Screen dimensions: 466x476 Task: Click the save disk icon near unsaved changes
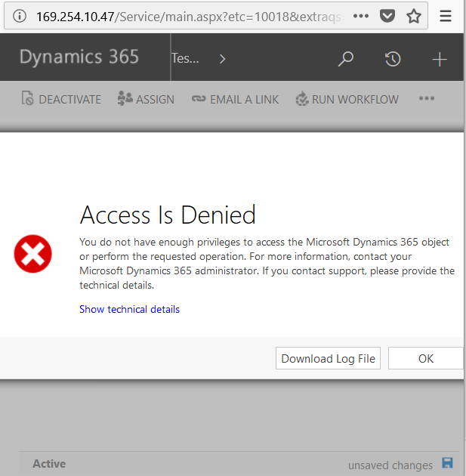[x=447, y=464]
